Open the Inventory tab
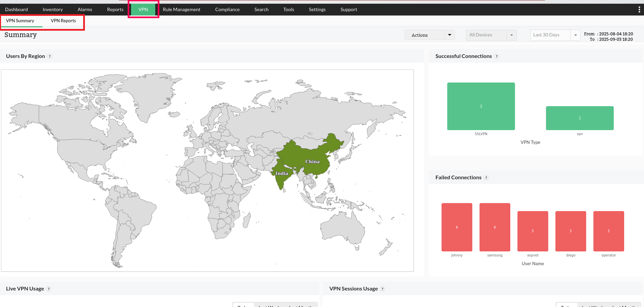644x307 pixels. tap(53, 9)
